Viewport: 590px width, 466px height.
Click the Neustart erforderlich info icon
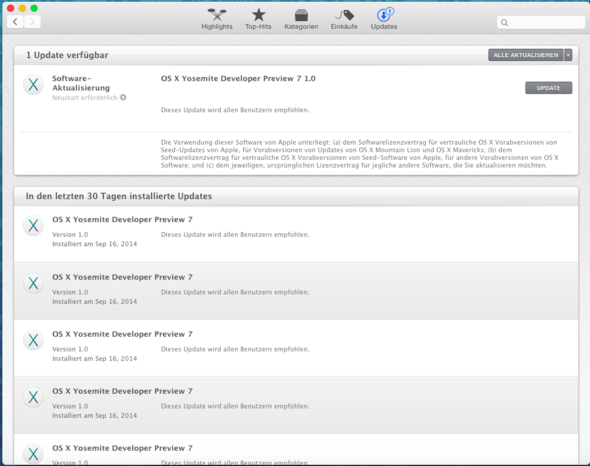coord(123,97)
